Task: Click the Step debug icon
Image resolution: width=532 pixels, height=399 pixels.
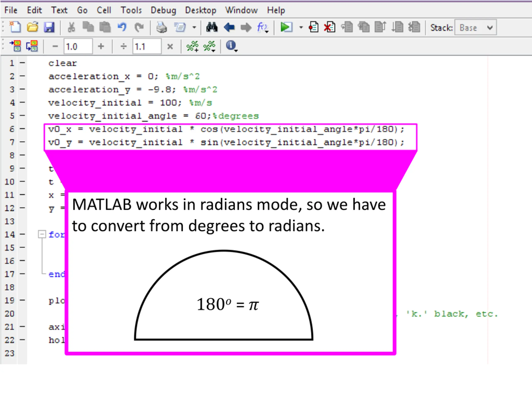Action: pos(347,27)
